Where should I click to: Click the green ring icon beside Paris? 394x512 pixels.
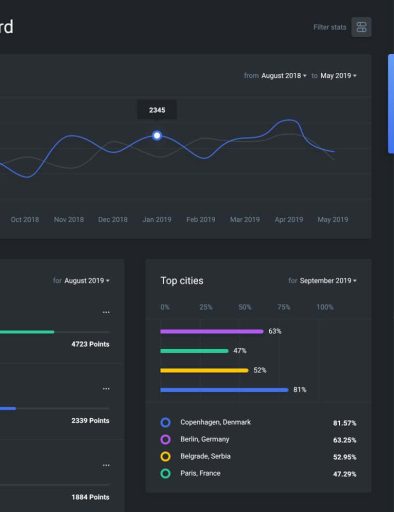[166, 473]
